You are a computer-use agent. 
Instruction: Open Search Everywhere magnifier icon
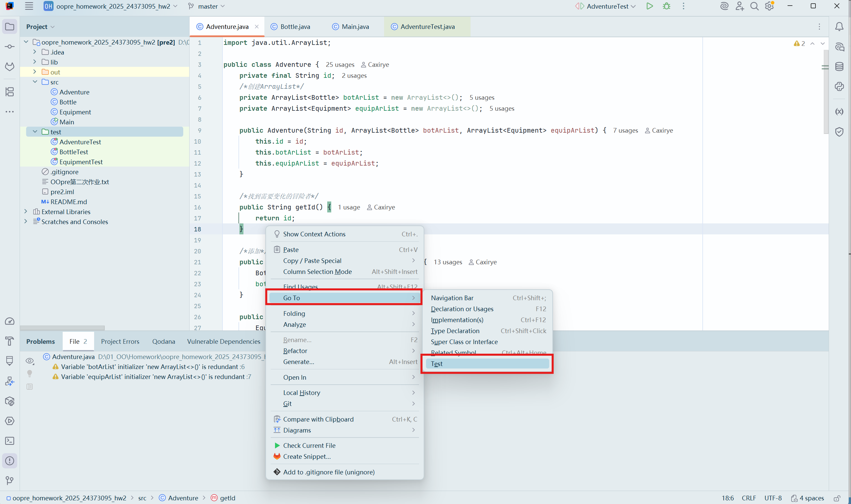(754, 6)
